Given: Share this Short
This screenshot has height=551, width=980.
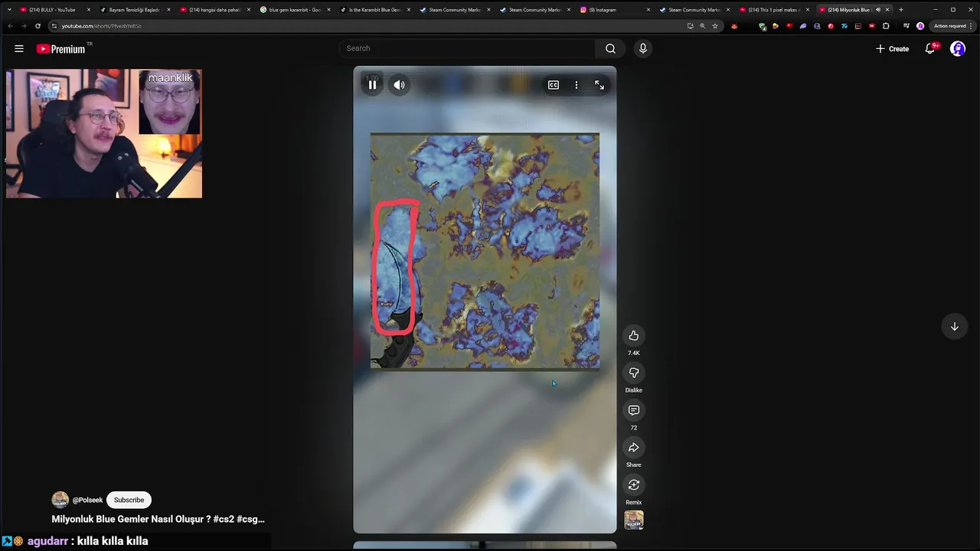Looking at the screenshot, I should pyautogui.click(x=634, y=448).
